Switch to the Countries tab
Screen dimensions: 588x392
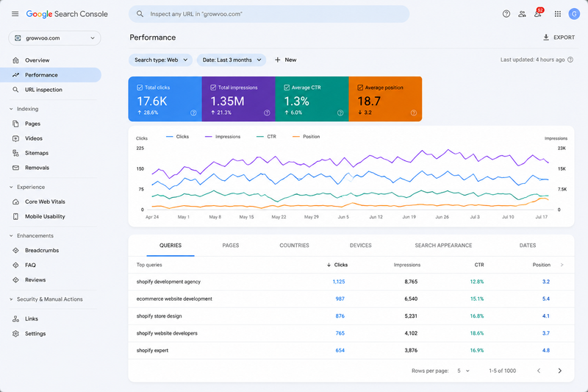click(x=295, y=246)
